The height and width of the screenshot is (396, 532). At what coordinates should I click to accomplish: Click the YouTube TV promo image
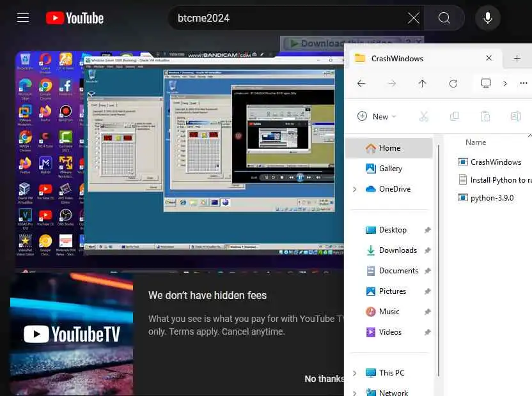click(72, 334)
